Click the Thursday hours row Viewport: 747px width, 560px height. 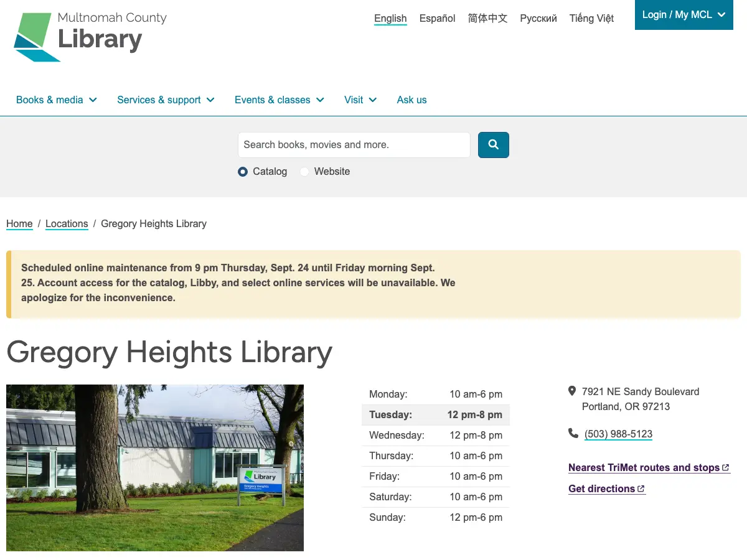pos(436,456)
